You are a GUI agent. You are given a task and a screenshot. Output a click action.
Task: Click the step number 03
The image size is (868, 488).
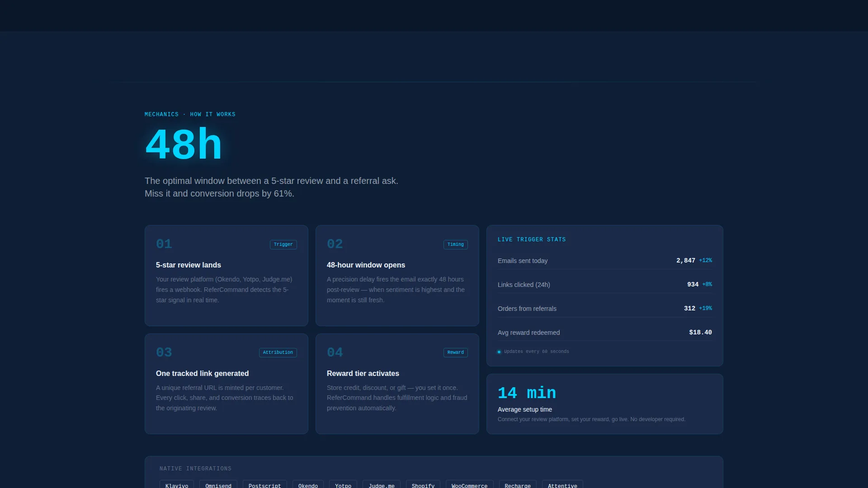click(x=164, y=352)
